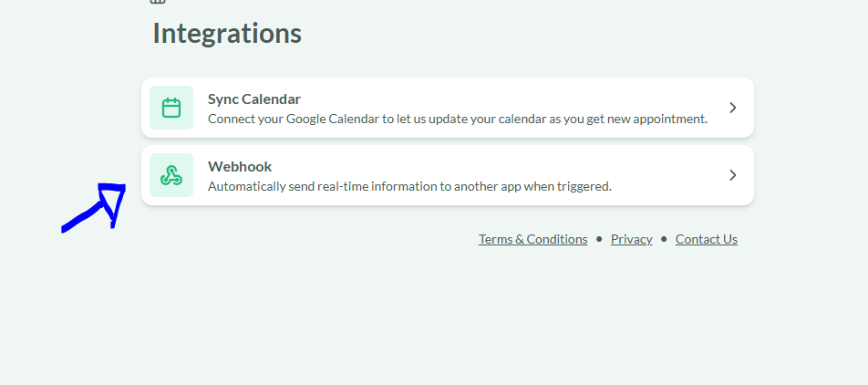Click the green calendar icon

pos(171,108)
